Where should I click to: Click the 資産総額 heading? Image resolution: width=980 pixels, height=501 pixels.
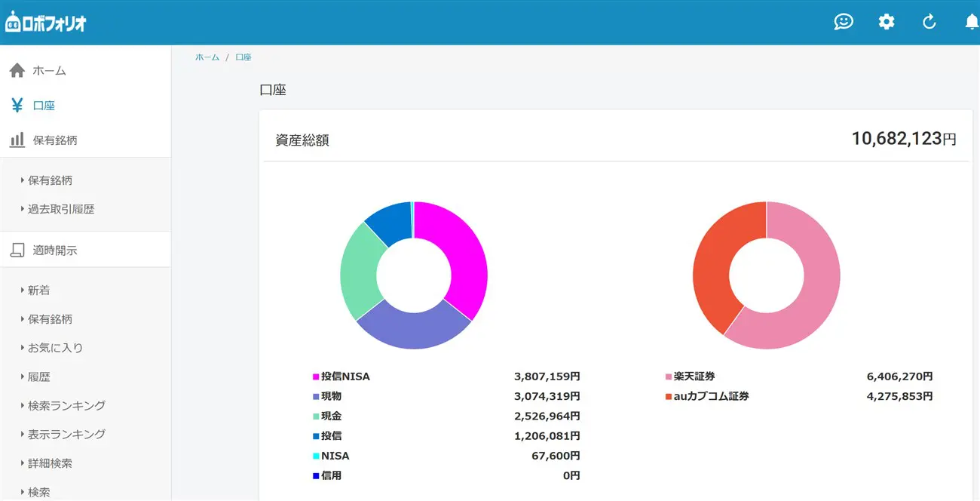[x=302, y=140]
